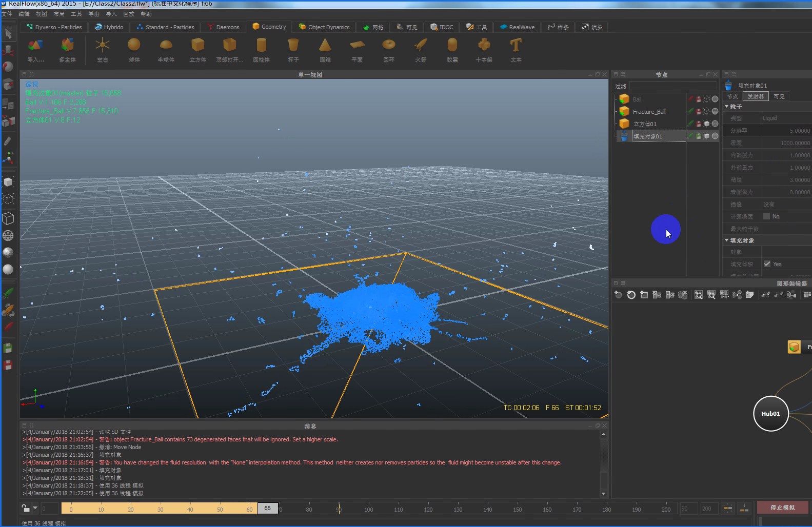Screen dimensions: 812x527
Task: Click the orange cube icon beside Fracture_Ball
Action: pyautogui.click(x=624, y=111)
